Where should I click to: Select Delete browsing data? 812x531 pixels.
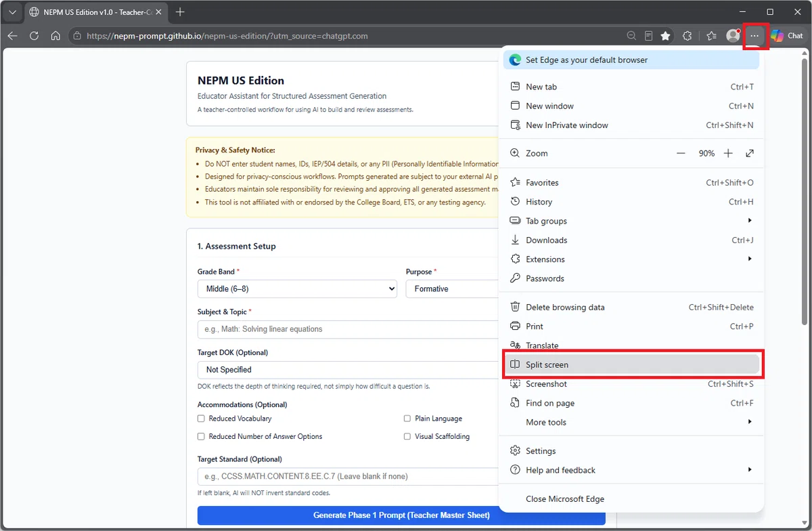click(x=631, y=307)
